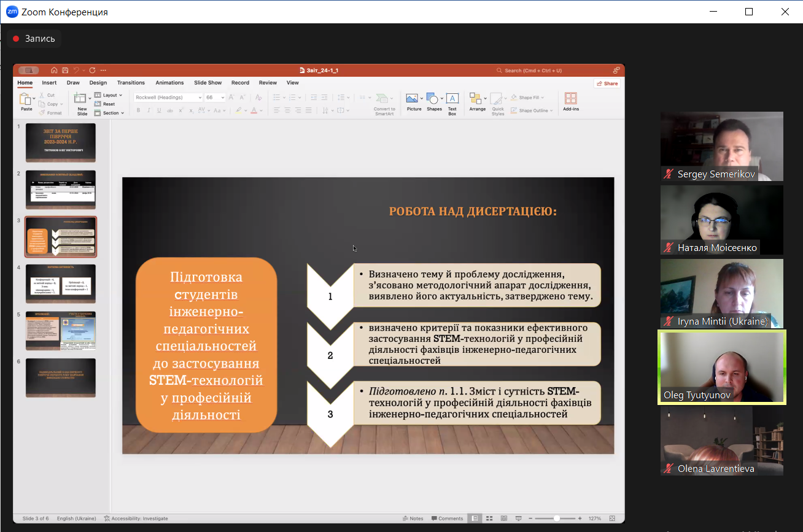
Task: Toggle Underline formatting
Action: [x=159, y=110]
